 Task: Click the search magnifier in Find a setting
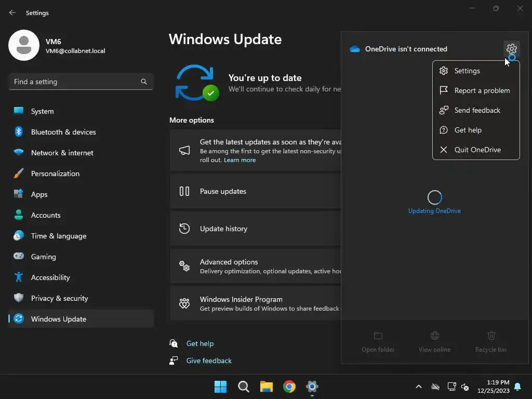[144, 82]
